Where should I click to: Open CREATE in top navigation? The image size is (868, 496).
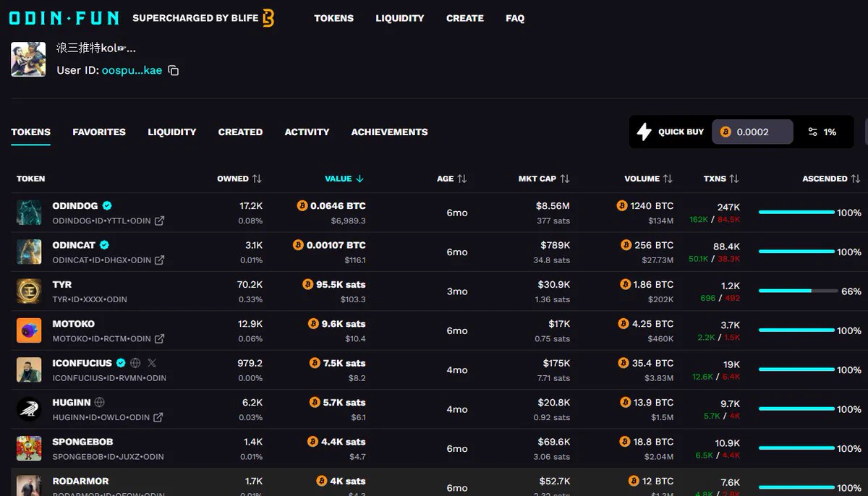click(x=465, y=18)
